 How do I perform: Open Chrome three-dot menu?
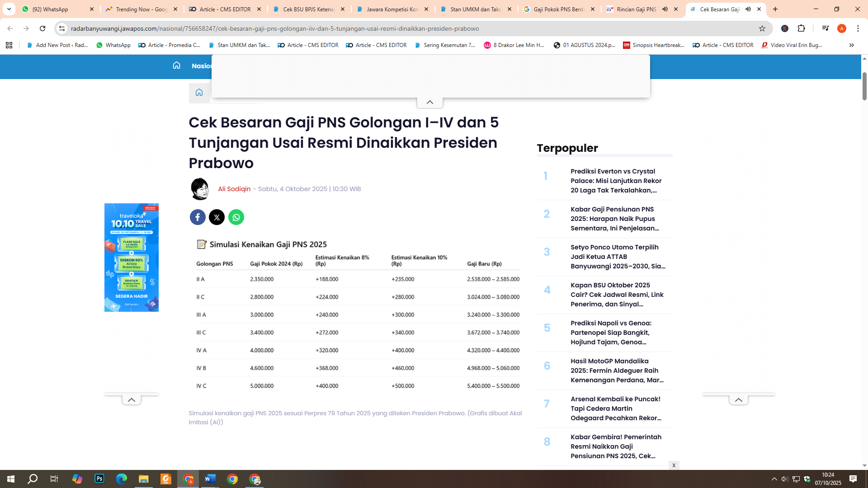coord(858,28)
